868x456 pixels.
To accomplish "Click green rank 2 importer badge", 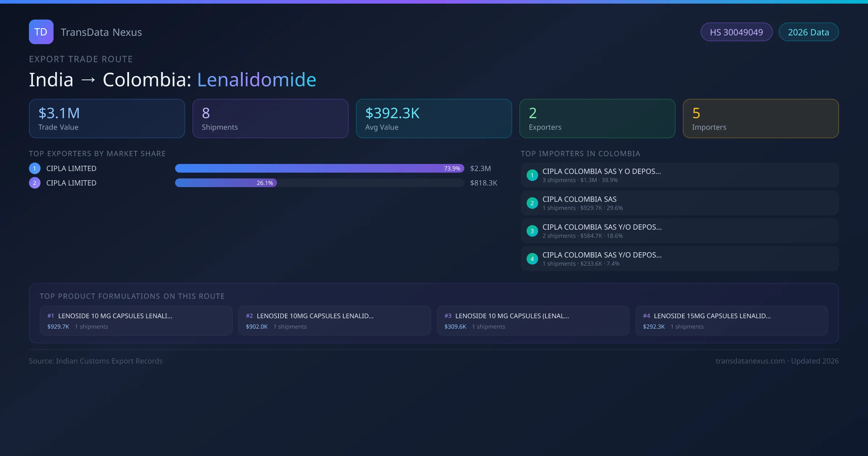I will (532, 203).
